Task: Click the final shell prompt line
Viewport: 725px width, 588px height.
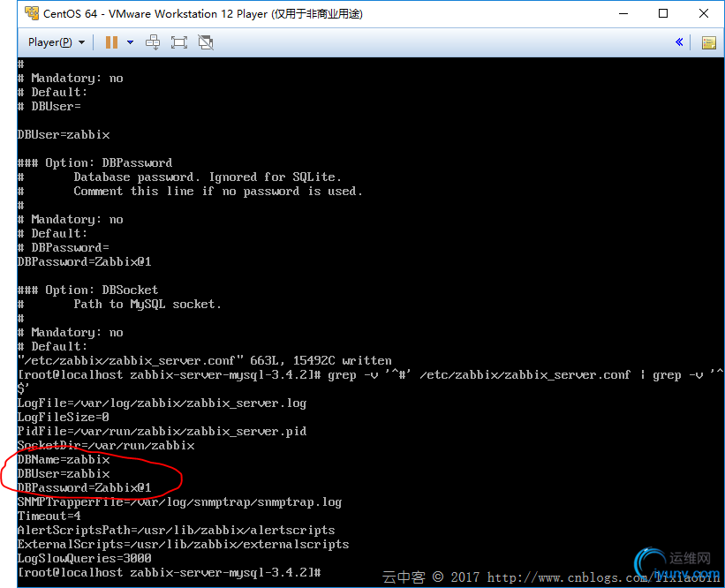Action: (170, 573)
